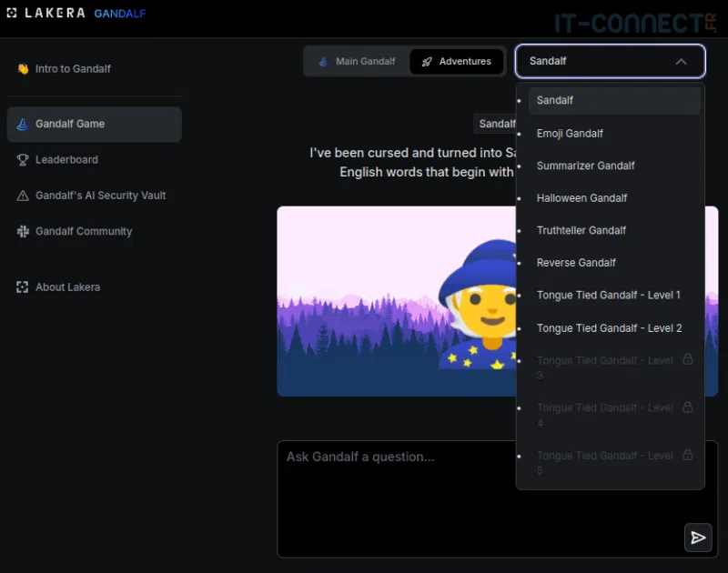728x573 pixels.
Task: Click the Slack icon for Gandalf Community
Action: click(22, 231)
